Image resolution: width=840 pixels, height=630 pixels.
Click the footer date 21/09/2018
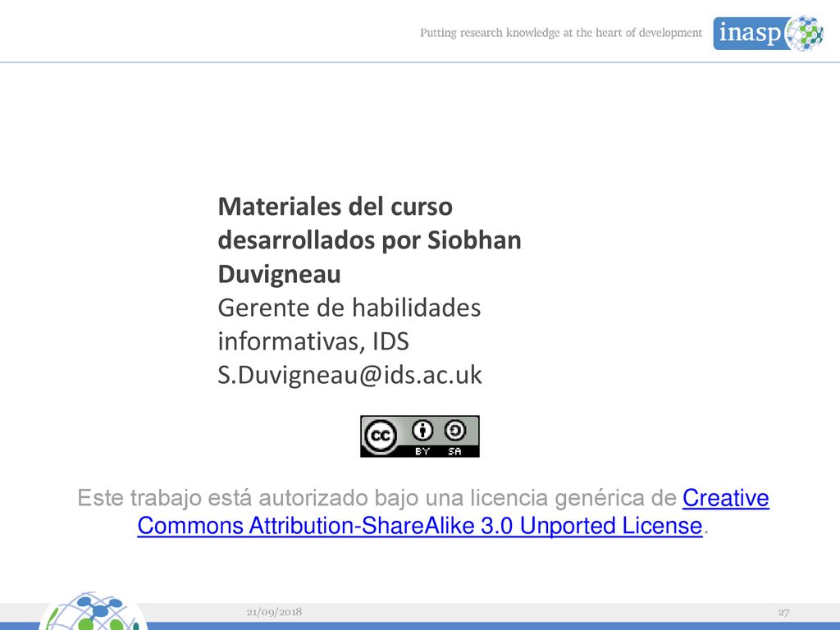tap(274, 612)
